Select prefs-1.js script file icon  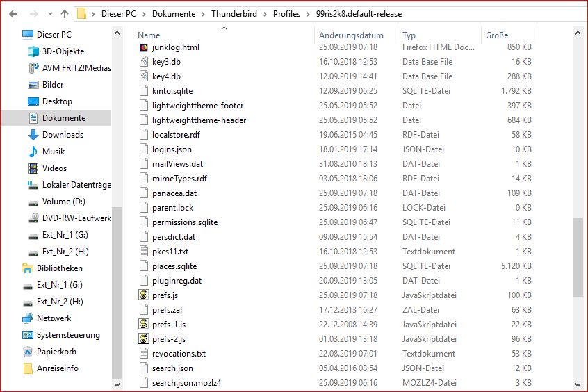[144, 325]
